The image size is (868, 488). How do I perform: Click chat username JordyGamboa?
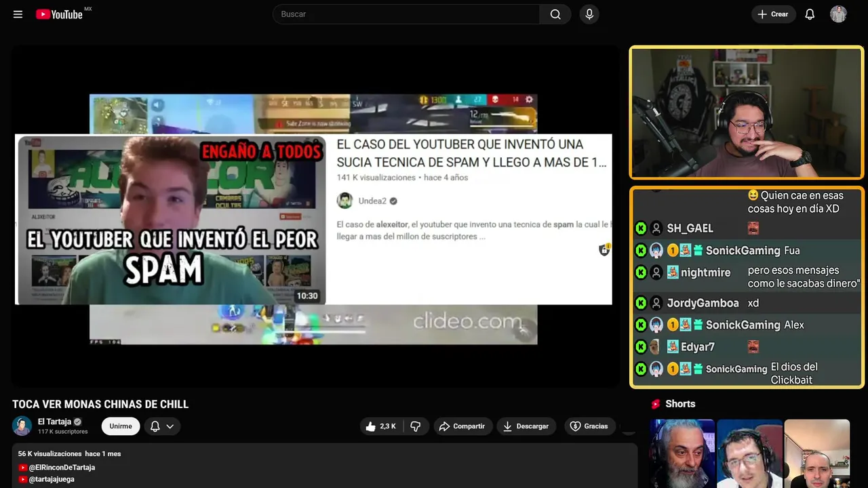pyautogui.click(x=703, y=303)
